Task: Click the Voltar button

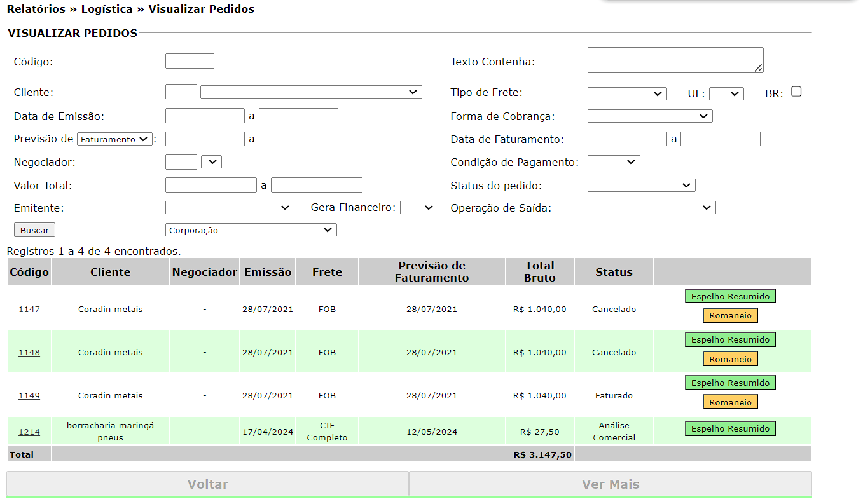Action: [207, 484]
